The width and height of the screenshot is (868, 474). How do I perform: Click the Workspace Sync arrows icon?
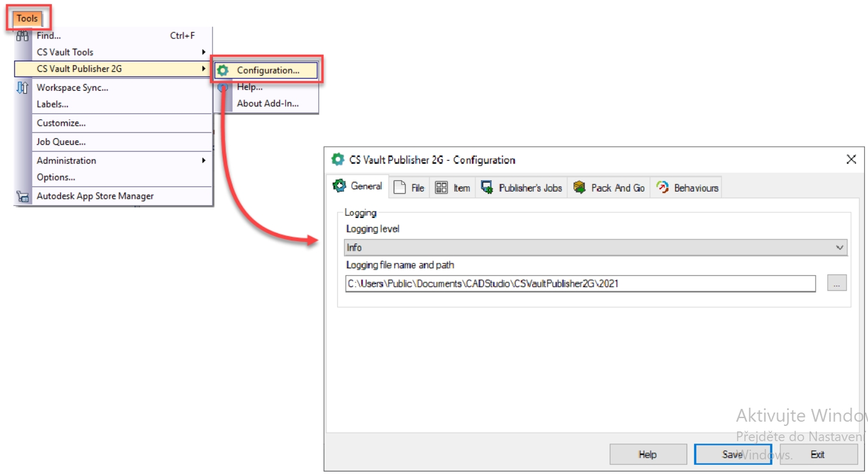pyautogui.click(x=23, y=88)
